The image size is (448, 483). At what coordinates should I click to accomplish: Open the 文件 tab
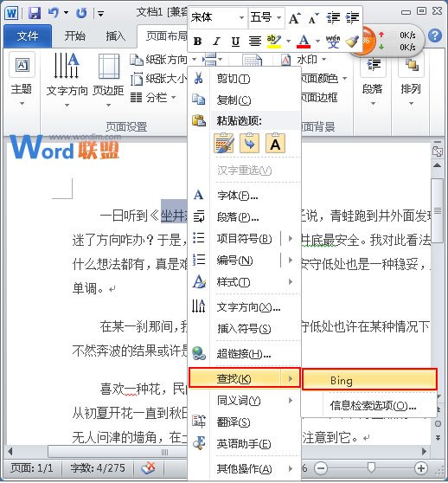[x=28, y=36]
